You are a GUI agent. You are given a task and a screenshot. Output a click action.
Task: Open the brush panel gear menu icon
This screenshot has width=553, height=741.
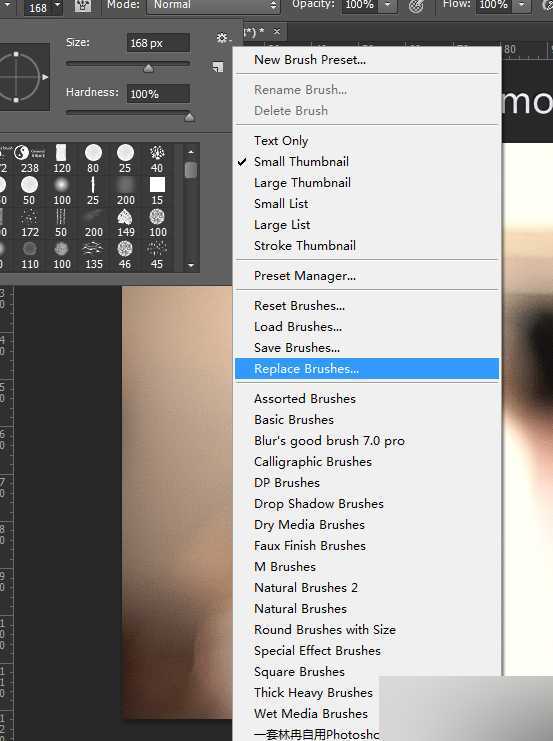tap(223, 38)
